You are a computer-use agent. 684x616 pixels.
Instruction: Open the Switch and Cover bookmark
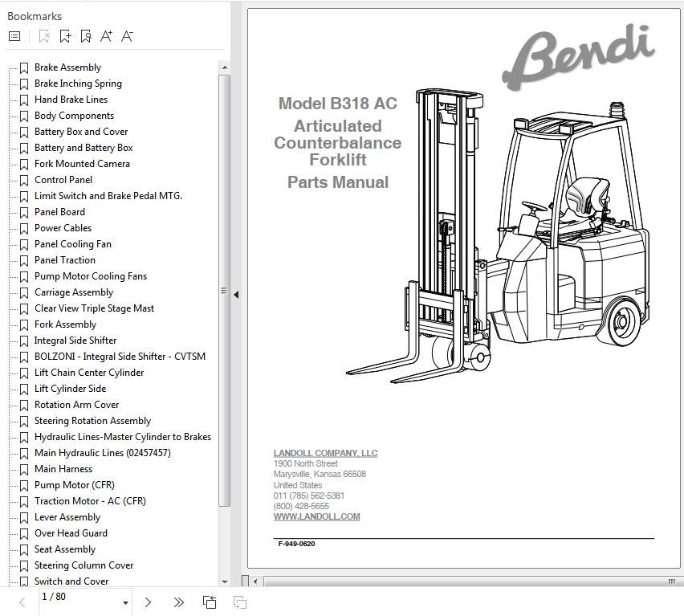[x=71, y=581]
